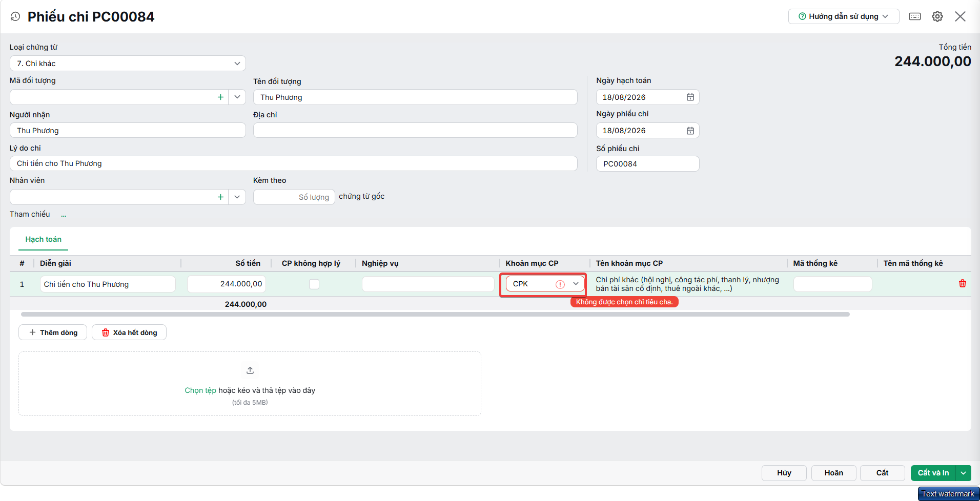Click the Thêm dòng button

pos(53,332)
